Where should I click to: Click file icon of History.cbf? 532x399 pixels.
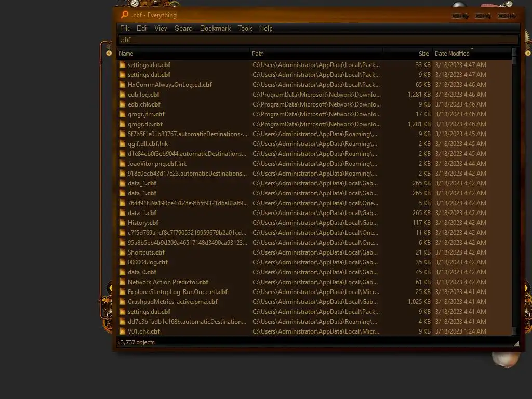pyautogui.click(x=122, y=223)
